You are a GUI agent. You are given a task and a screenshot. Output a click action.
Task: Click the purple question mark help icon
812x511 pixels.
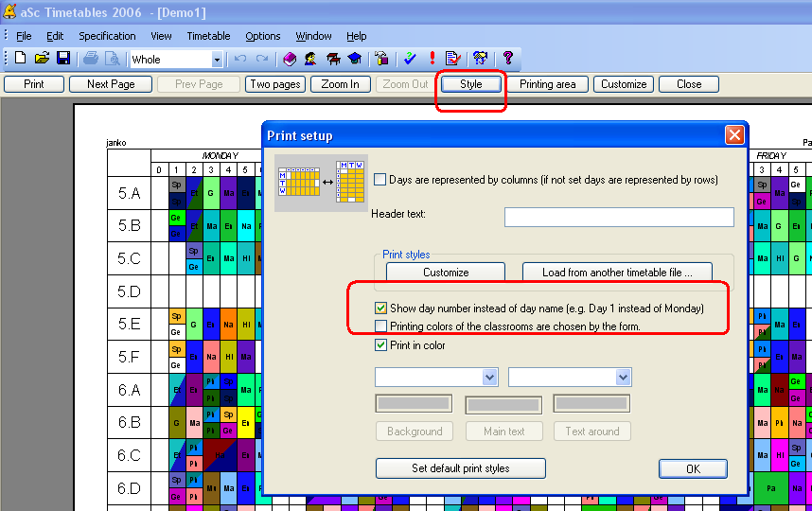[x=508, y=59]
